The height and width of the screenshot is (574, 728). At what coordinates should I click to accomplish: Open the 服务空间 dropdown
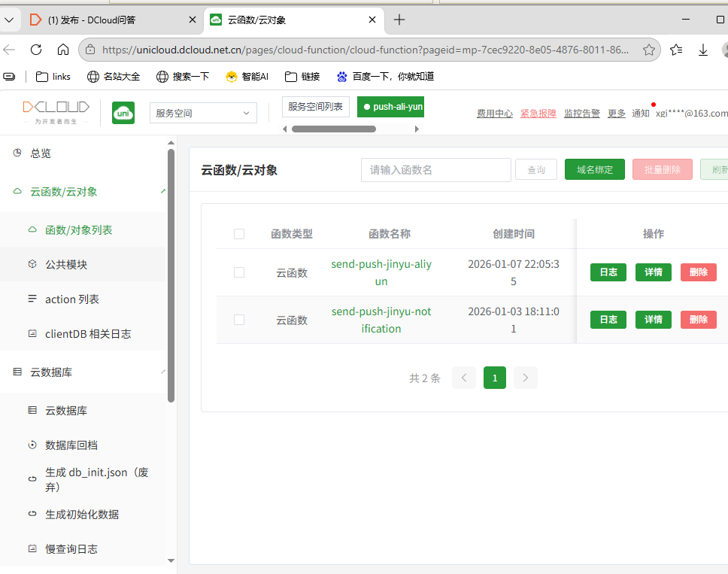[203, 113]
